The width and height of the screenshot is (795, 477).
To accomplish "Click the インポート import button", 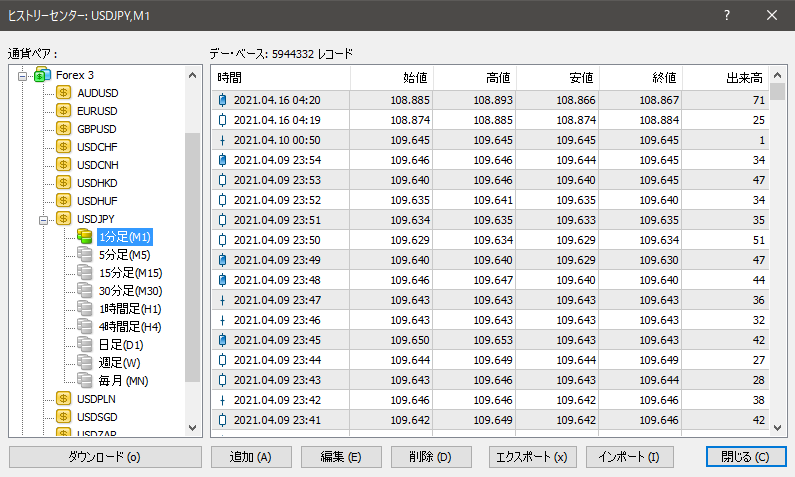I will tap(629, 457).
